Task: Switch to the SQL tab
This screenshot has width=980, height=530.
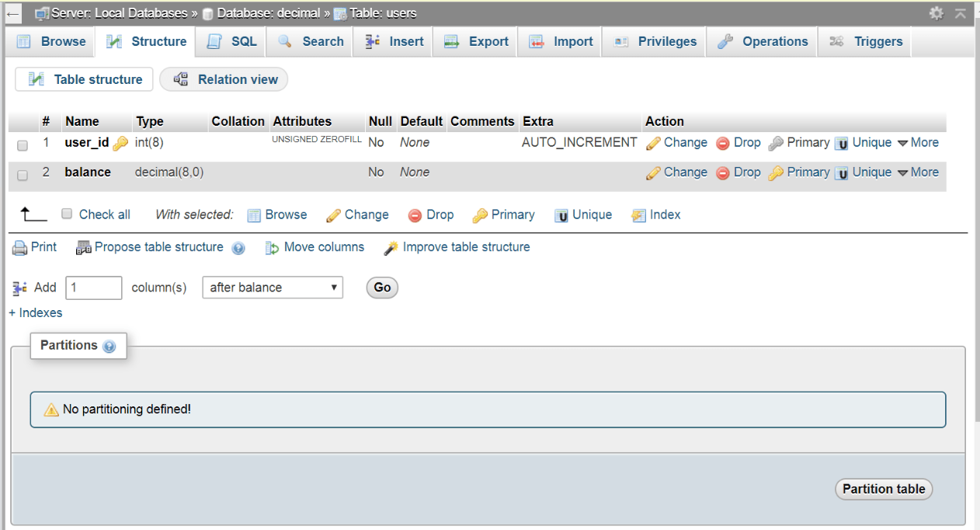Action: click(230, 41)
